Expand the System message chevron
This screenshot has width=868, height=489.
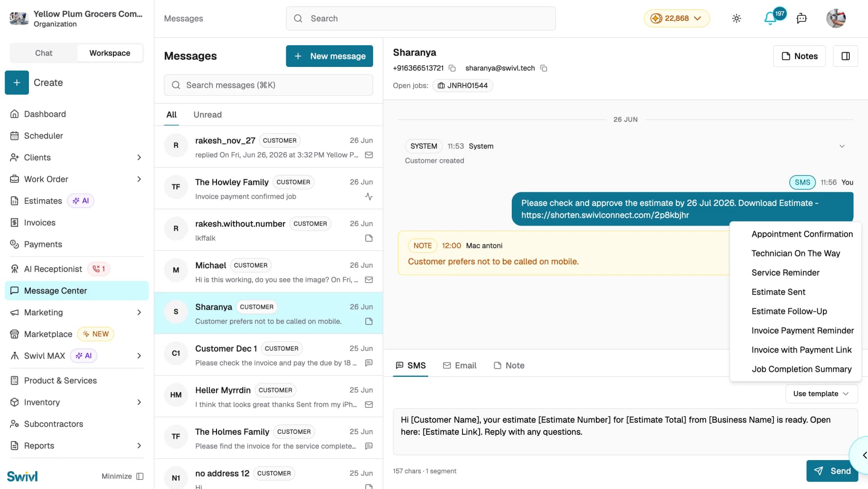pos(842,146)
